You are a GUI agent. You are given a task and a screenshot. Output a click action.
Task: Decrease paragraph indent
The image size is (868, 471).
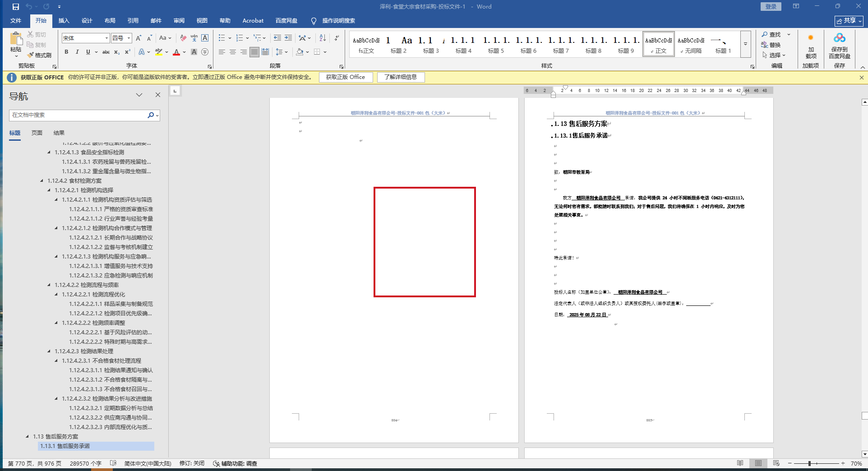click(x=277, y=38)
